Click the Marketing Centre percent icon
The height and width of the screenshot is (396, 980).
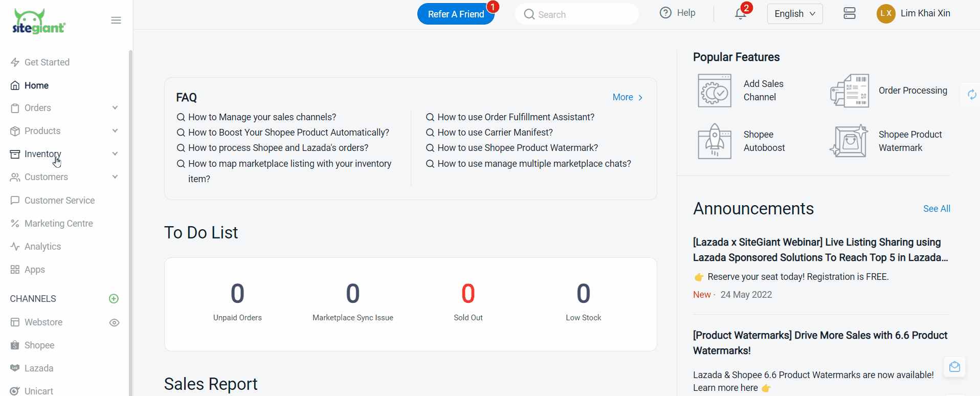pos(15,224)
